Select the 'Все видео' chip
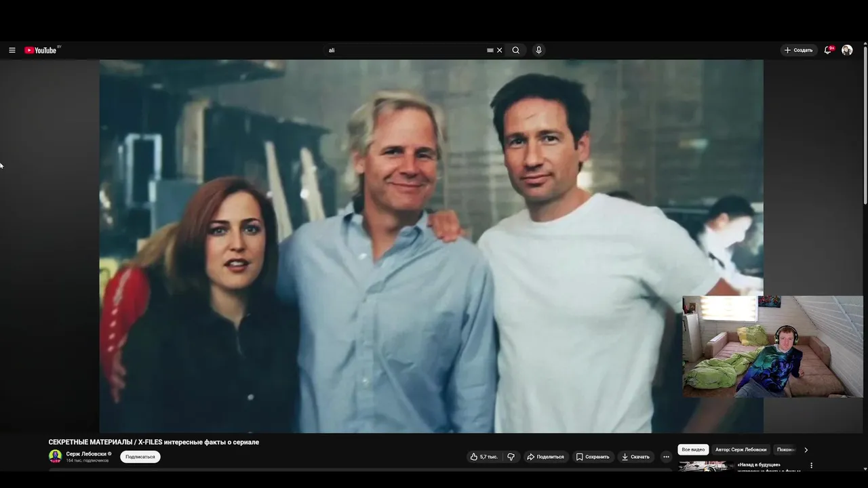Screen dimensions: 868x488 (x=694, y=449)
